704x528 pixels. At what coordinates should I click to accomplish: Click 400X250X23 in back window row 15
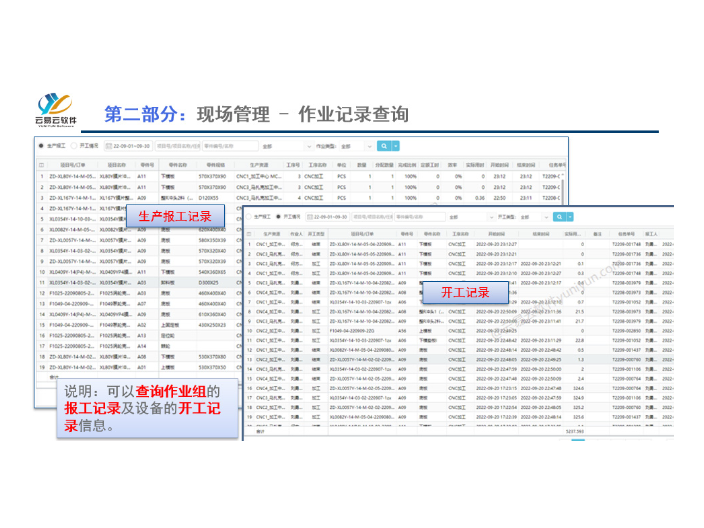[212, 325]
